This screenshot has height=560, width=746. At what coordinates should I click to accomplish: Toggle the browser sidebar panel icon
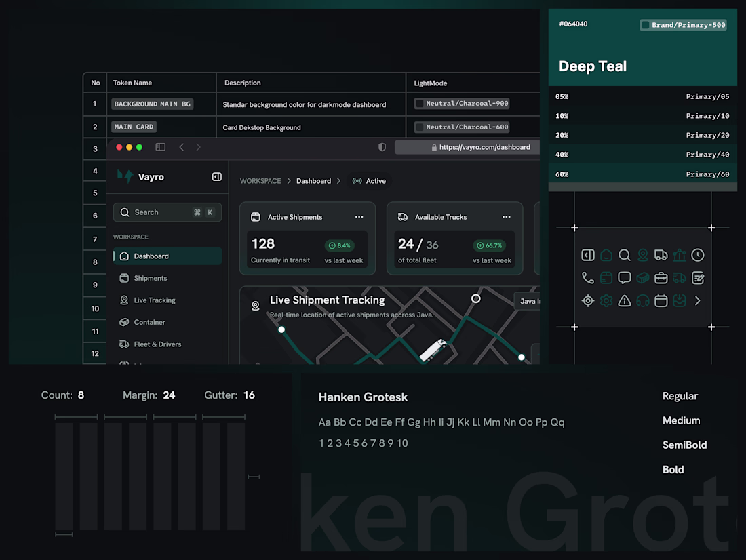[160, 147]
